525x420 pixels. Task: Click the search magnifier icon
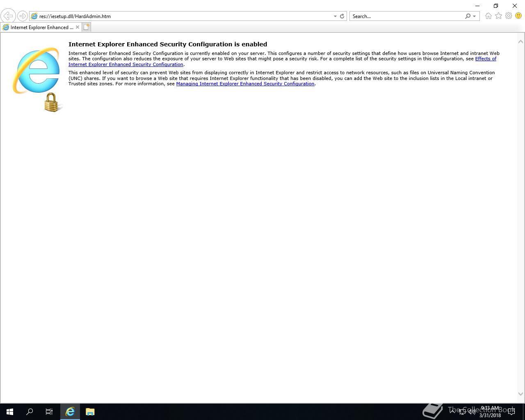point(468,16)
